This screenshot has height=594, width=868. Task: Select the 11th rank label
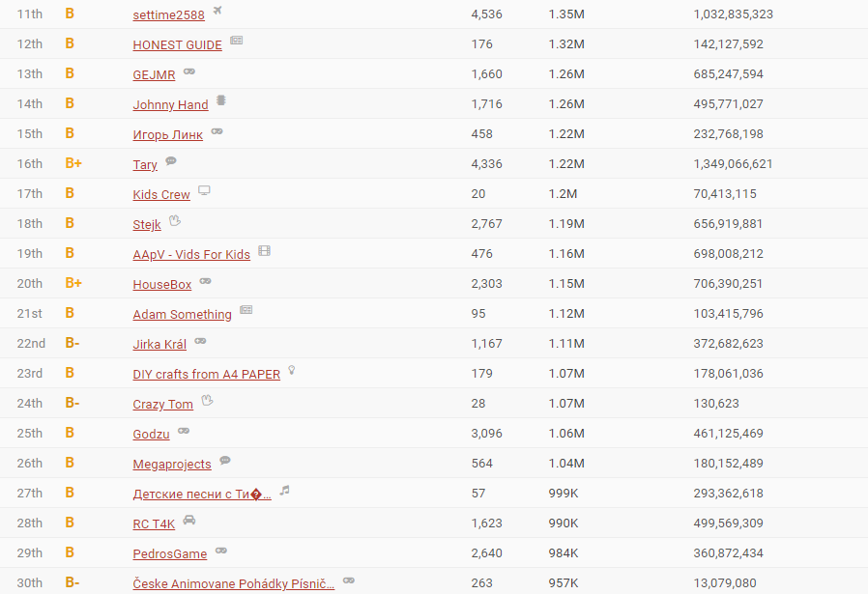[30, 14]
